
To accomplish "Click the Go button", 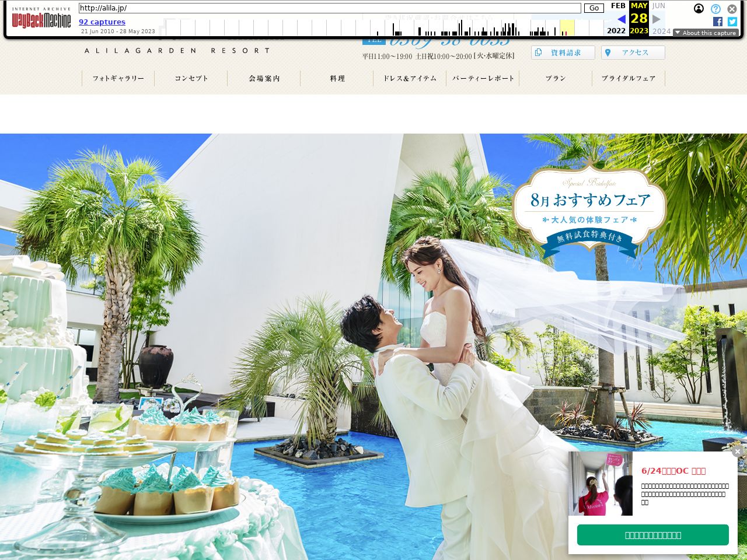I will tap(594, 8).
